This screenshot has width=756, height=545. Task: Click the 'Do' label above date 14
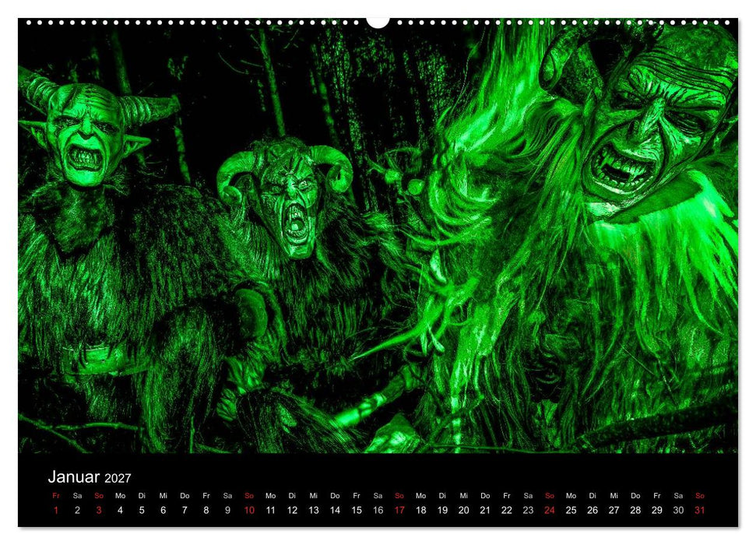click(x=335, y=496)
